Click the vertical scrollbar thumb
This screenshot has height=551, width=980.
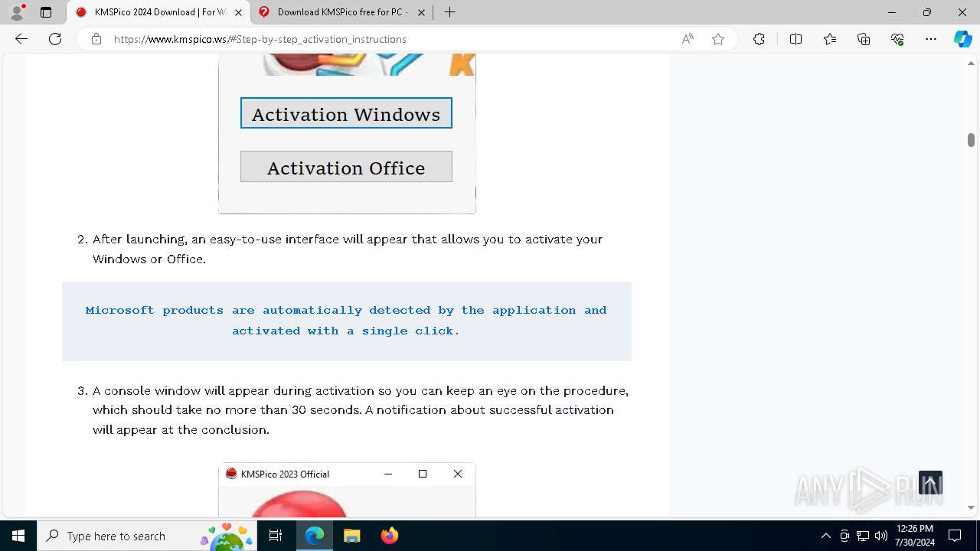click(971, 140)
